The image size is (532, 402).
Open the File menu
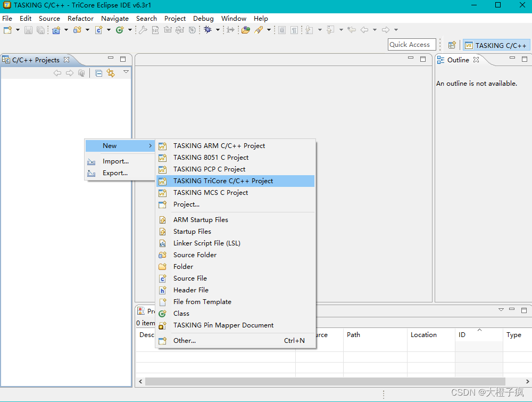point(7,18)
